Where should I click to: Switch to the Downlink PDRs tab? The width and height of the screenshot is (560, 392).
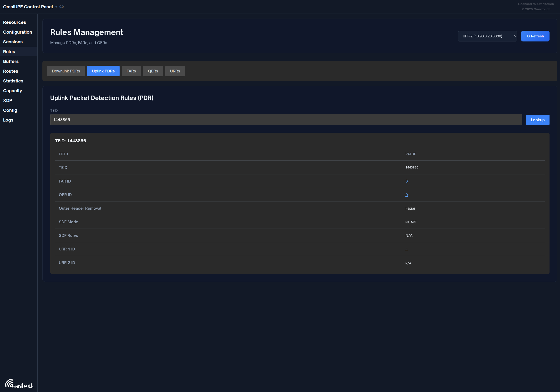(x=66, y=71)
